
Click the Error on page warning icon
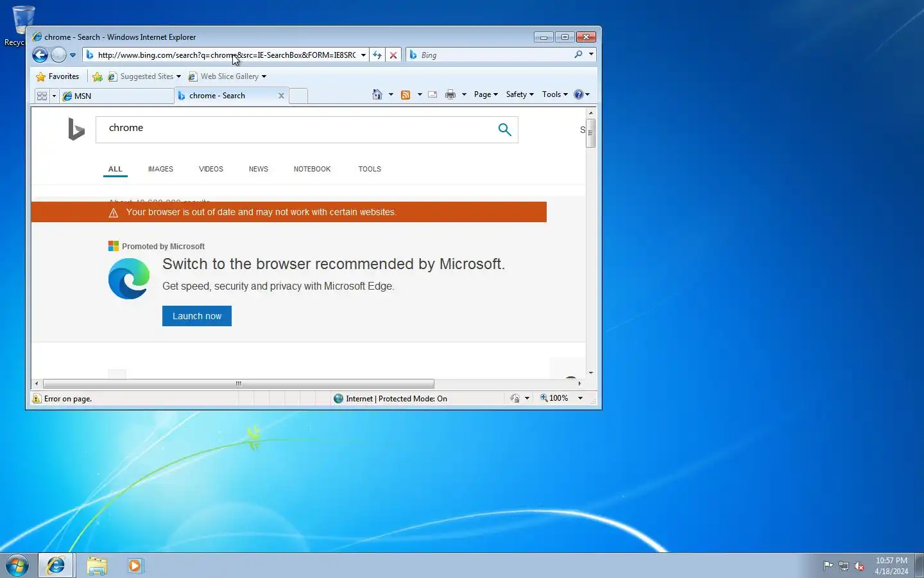point(37,399)
